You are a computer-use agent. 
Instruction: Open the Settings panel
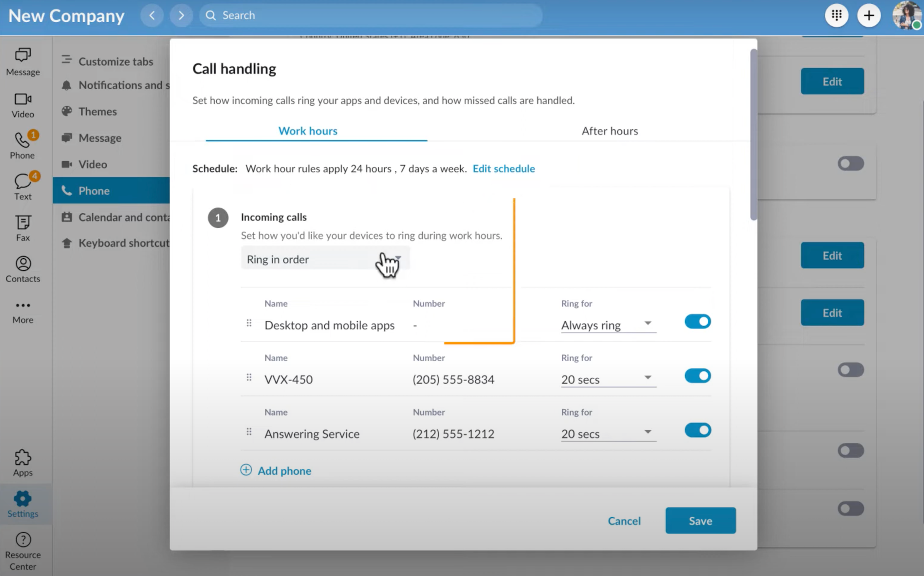(x=22, y=504)
